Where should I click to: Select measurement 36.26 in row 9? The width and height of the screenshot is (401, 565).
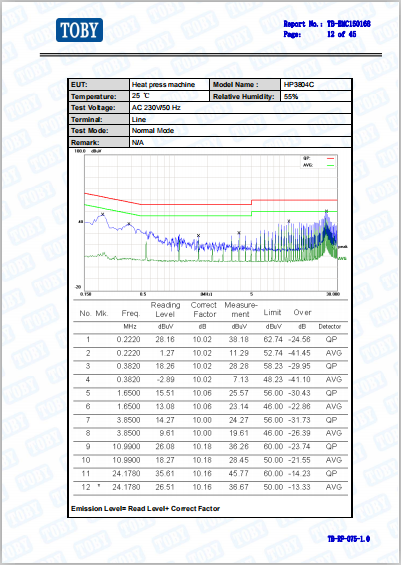tap(239, 446)
